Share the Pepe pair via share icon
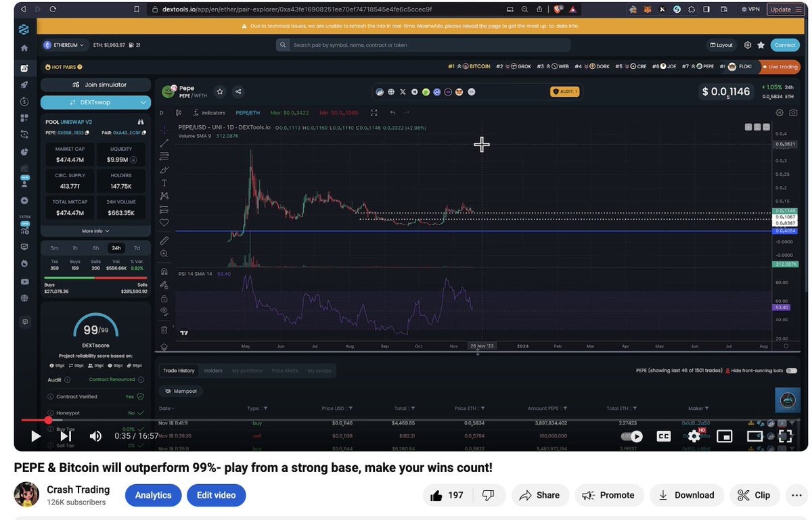 [238, 91]
